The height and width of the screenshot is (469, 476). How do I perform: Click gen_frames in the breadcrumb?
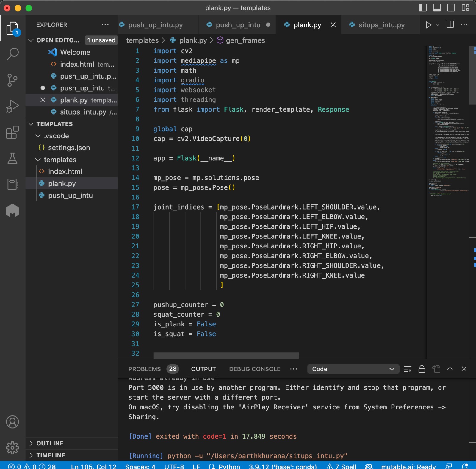tap(245, 40)
